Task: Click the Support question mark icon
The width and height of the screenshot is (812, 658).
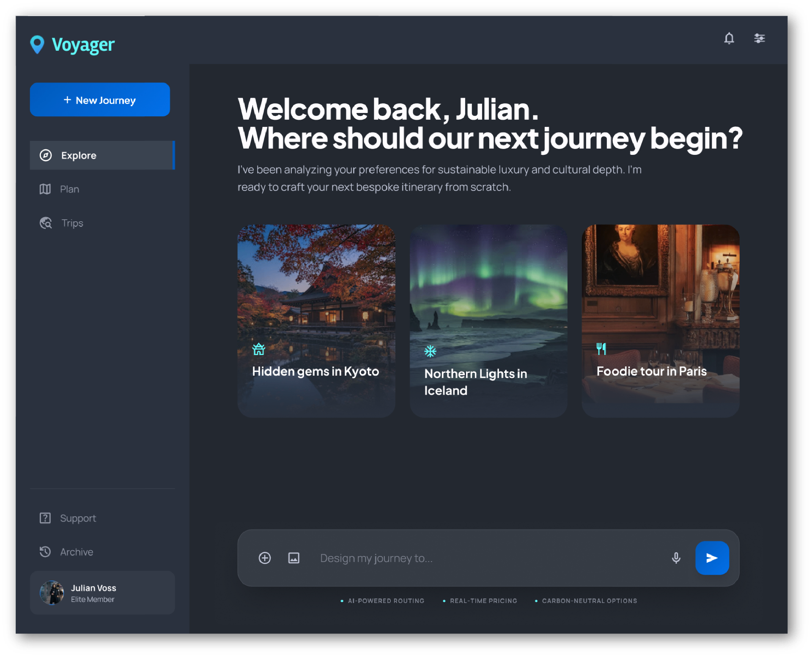Action: (x=45, y=518)
